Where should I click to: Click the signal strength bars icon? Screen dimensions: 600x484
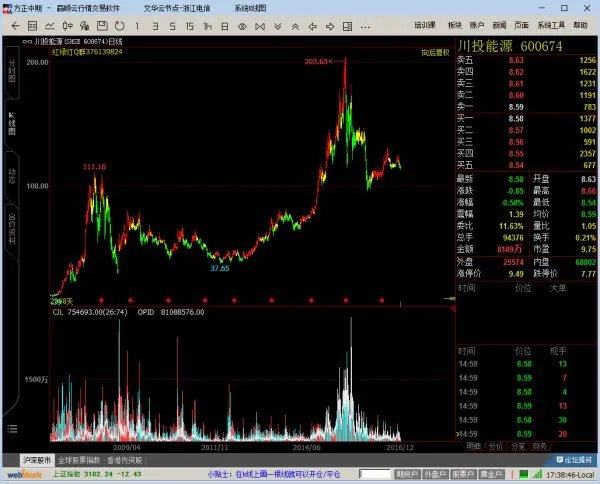[537, 475]
